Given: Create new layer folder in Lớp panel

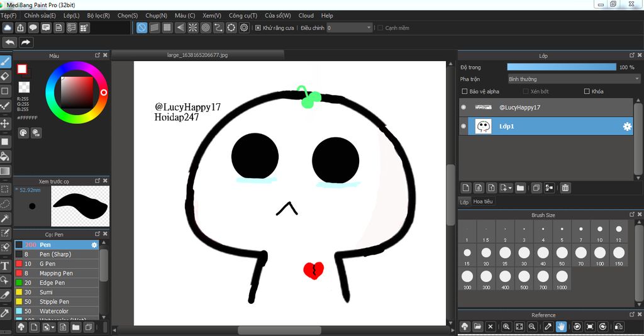Looking at the screenshot, I should pos(520,188).
